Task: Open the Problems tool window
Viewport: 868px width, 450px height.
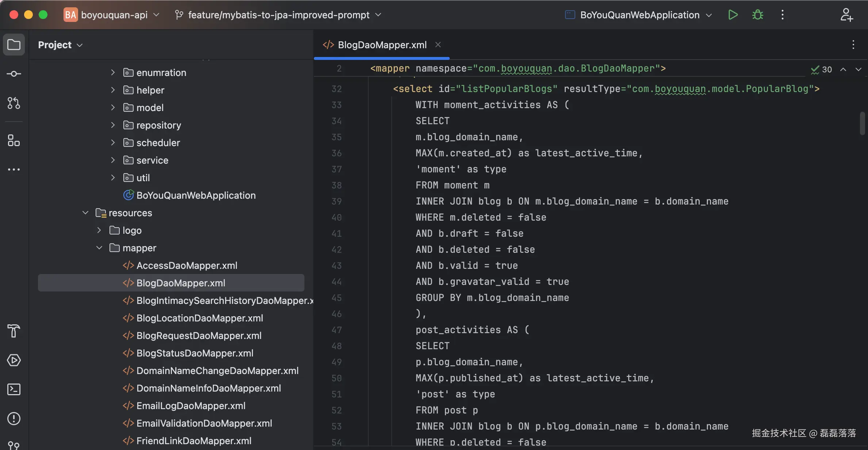Action: 14,418
